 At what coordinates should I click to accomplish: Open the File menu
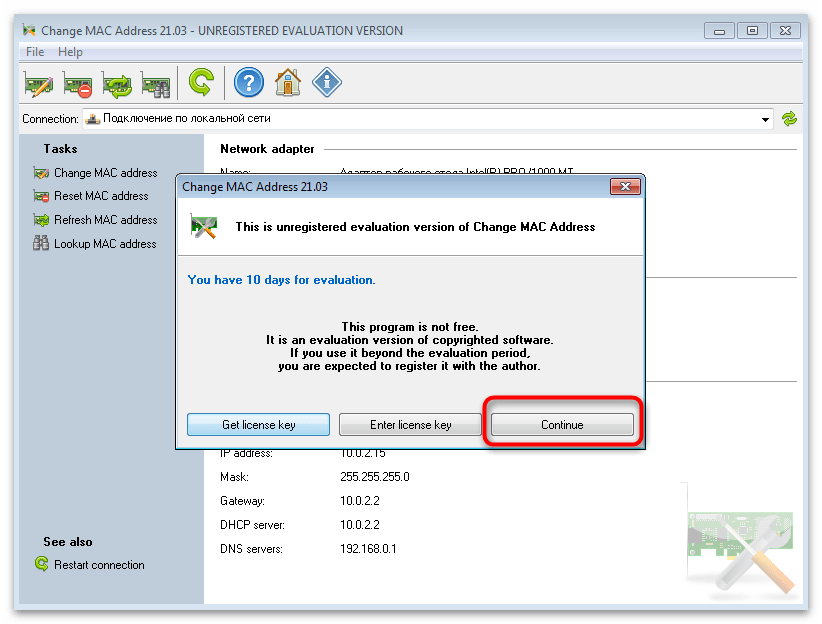pyautogui.click(x=35, y=52)
